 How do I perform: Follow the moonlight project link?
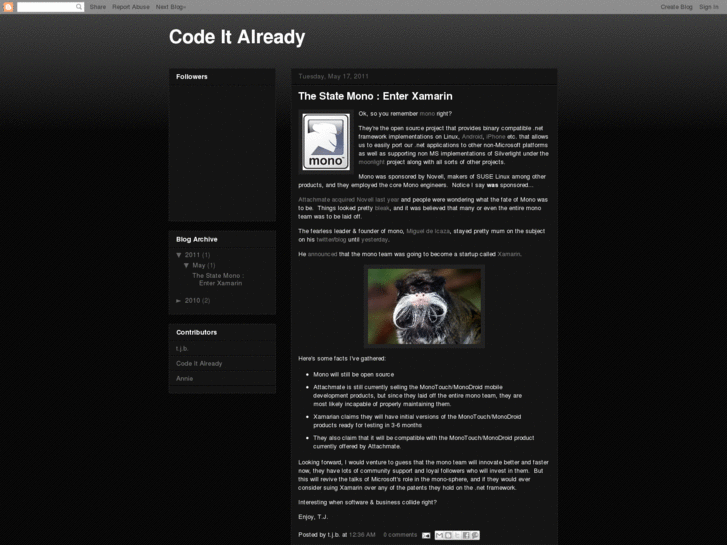(x=371, y=162)
